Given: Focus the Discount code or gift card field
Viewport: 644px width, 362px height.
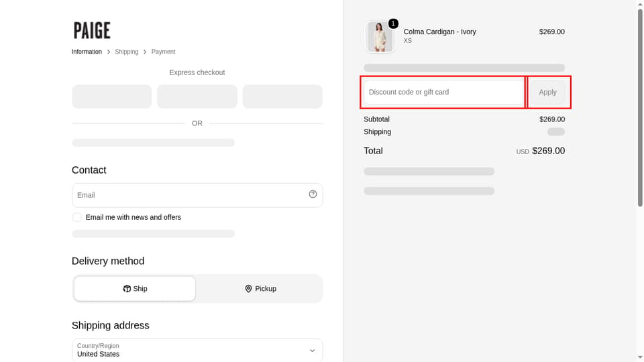Looking at the screenshot, I should tap(443, 92).
